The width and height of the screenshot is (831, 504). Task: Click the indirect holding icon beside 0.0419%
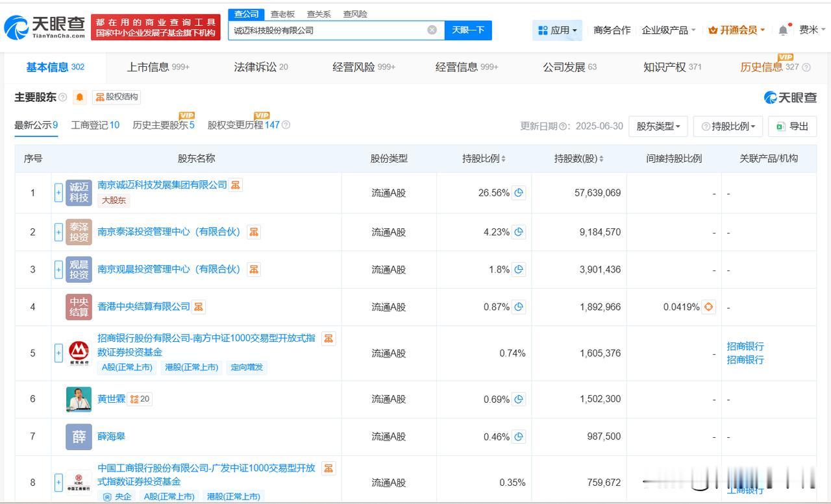(x=709, y=307)
